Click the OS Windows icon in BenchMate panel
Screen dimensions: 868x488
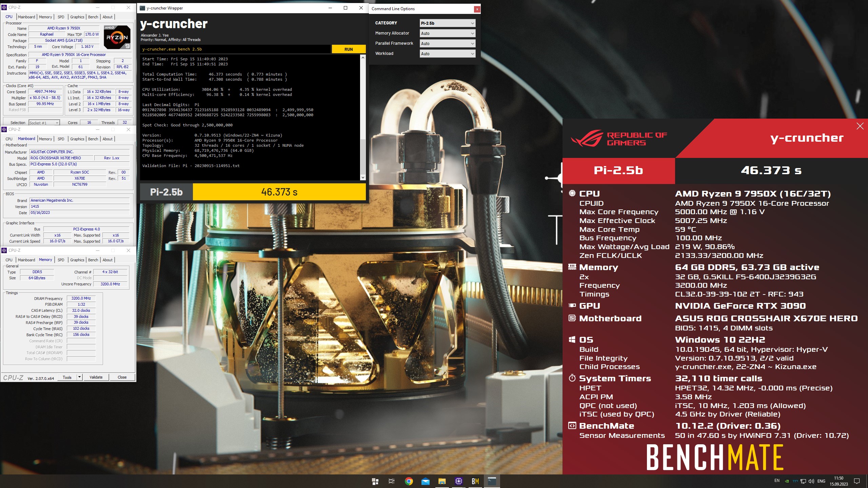572,339
